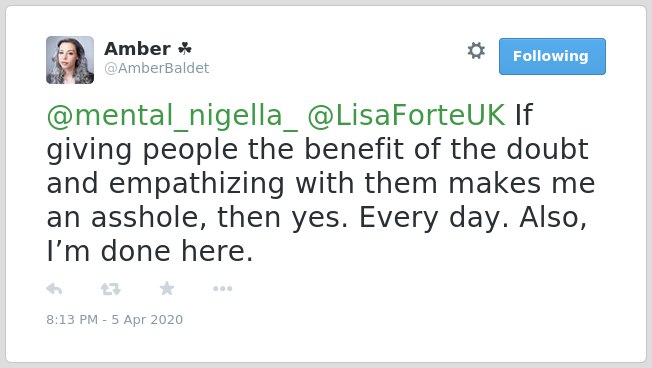Favorite the tweet using the star icon
The height and width of the screenshot is (368, 652).
pyautogui.click(x=167, y=288)
